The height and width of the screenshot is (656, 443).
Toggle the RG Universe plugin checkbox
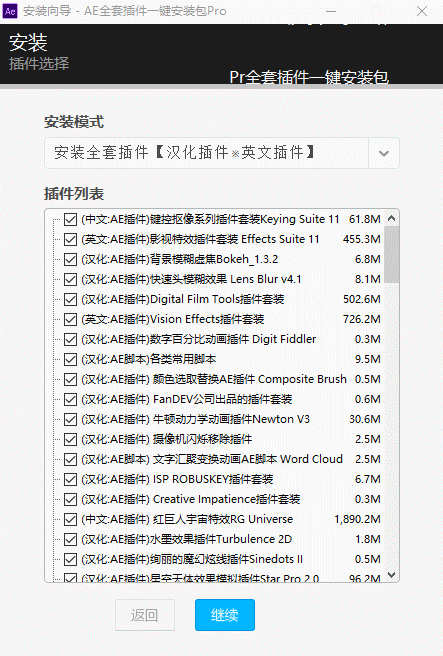point(70,519)
